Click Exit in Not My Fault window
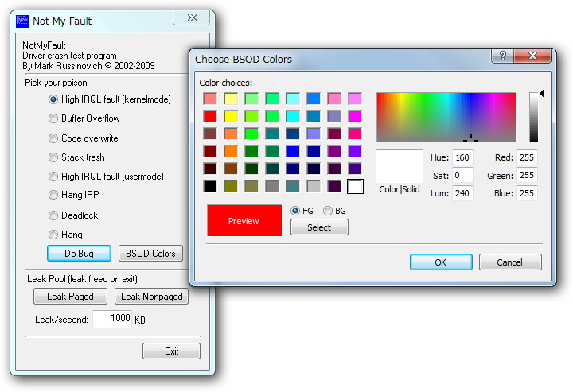 point(171,351)
